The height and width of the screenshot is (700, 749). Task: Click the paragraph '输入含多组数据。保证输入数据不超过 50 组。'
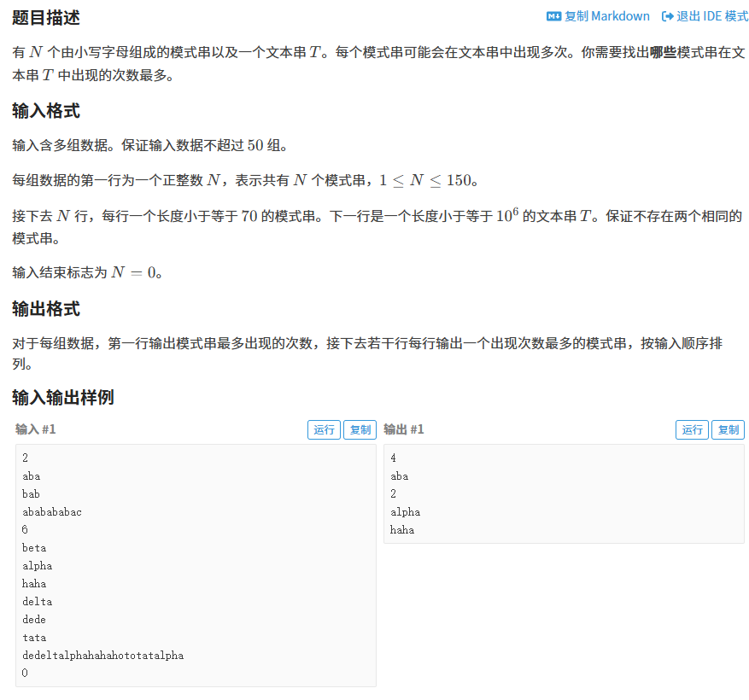[150, 145]
